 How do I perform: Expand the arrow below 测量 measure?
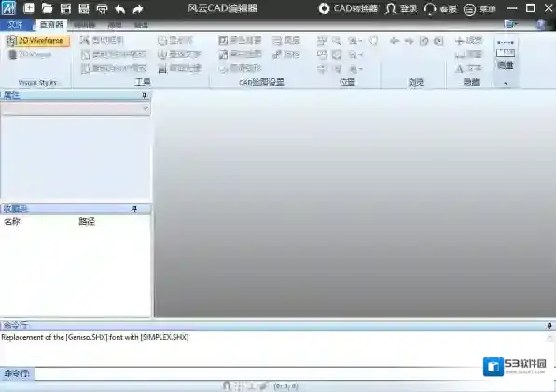coord(506,83)
